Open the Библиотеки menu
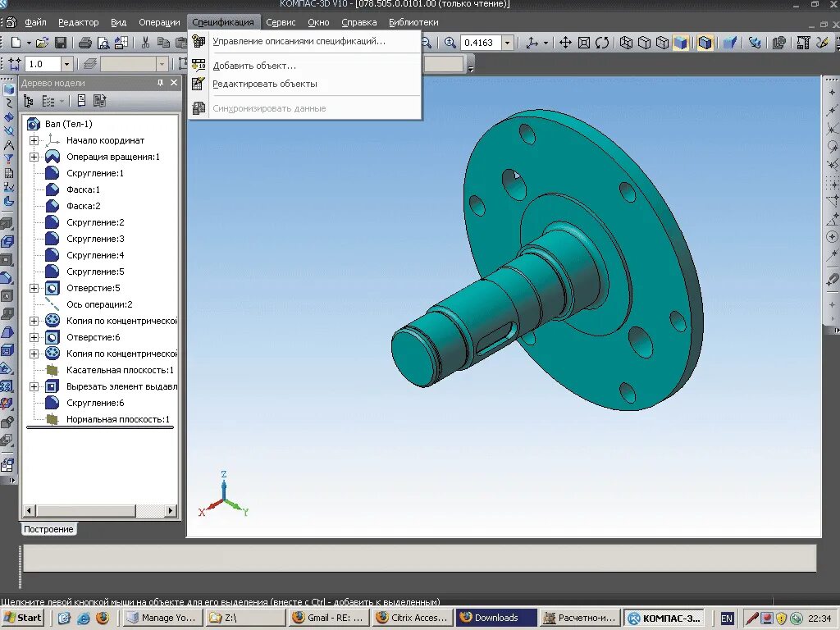Viewport: 840px width, 630px height. click(413, 22)
